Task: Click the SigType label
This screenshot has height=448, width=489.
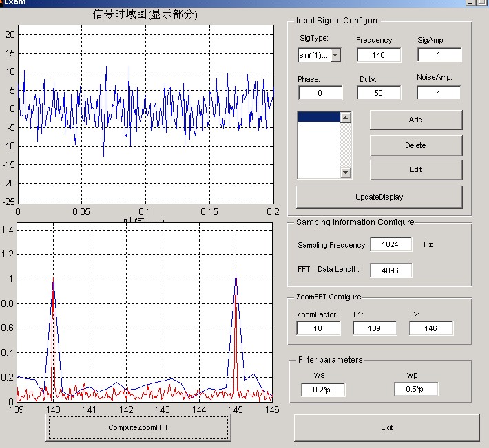Action: point(314,38)
